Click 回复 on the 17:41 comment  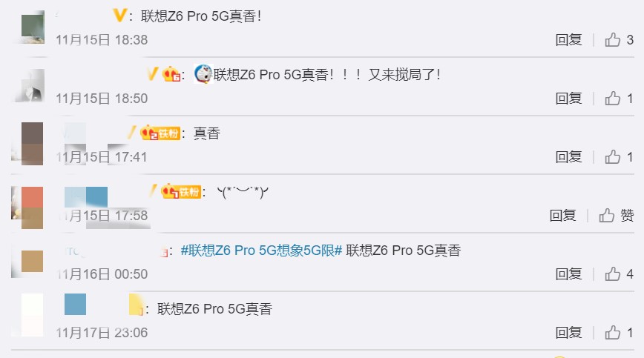[x=568, y=157]
